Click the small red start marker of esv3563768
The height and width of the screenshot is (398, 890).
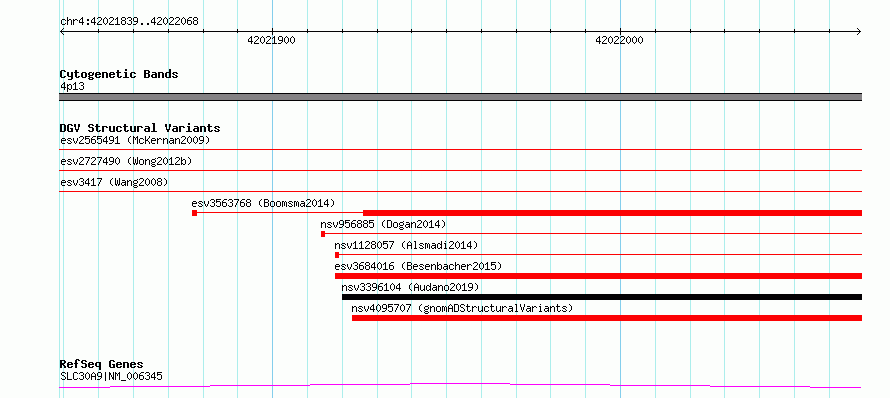[x=195, y=213]
